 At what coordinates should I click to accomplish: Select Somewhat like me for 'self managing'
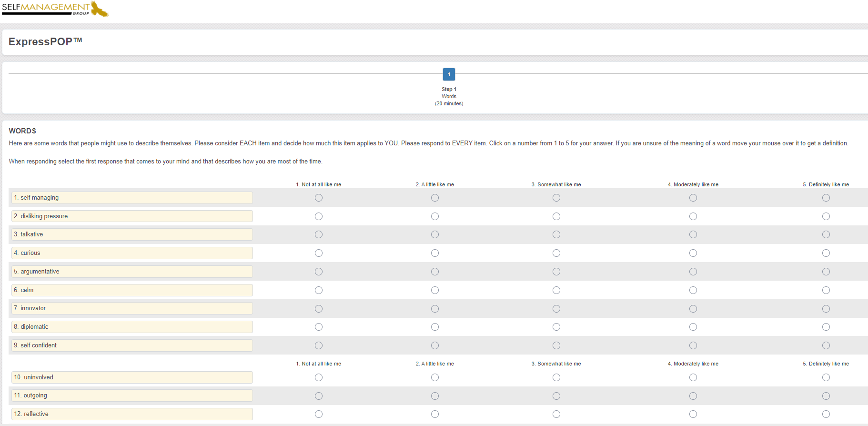(556, 198)
